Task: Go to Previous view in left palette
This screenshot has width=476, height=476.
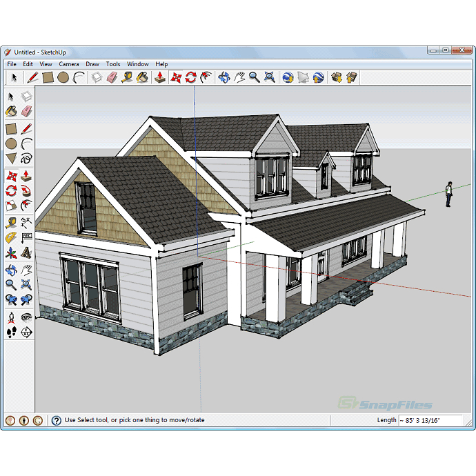Action: point(11,299)
